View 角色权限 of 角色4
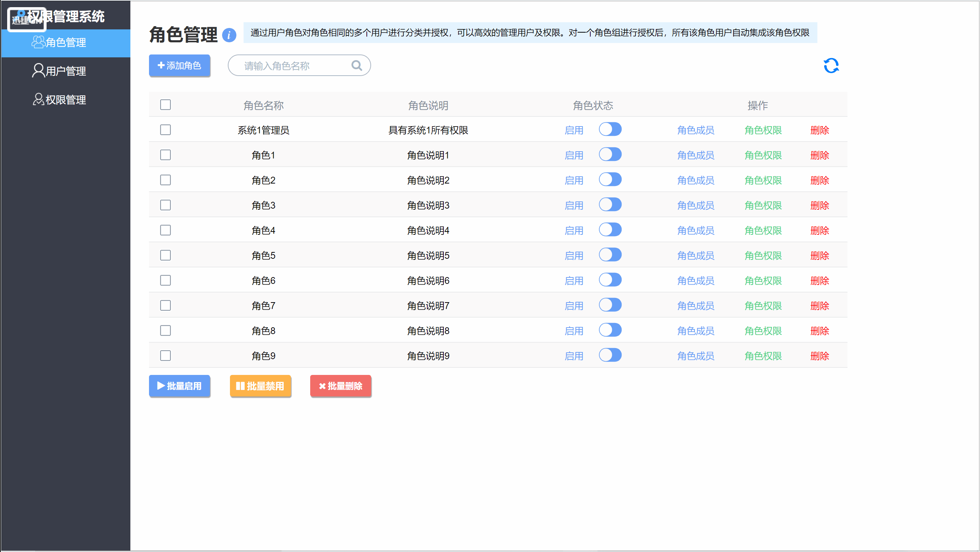Viewport: 980px width, 552px height. point(763,230)
